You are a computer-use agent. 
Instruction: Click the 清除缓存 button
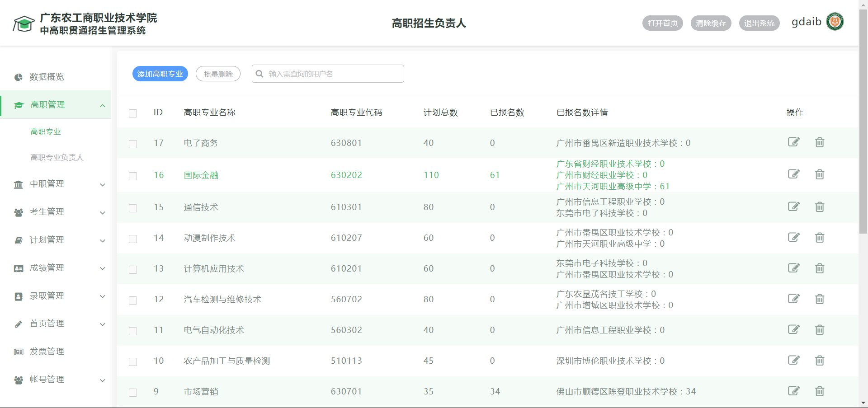click(x=711, y=23)
